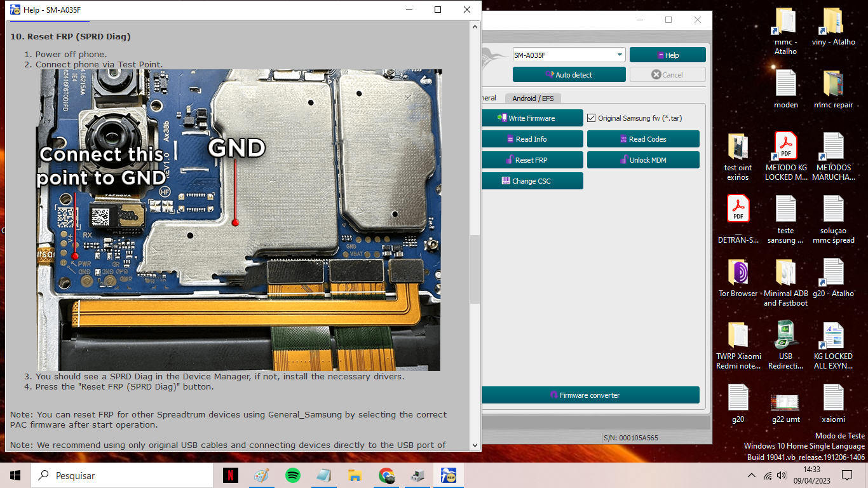
Task: Click the Unlock MDM button
Action: (x=643, y=160)
